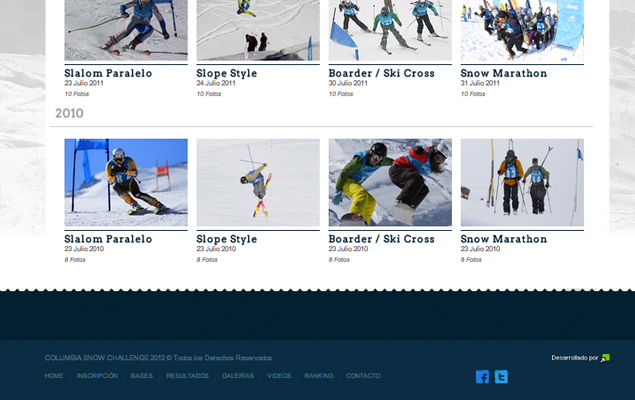Open RESULTADOS footer menu item
Viewport: 635px width, 400px height.
point(187,376)
